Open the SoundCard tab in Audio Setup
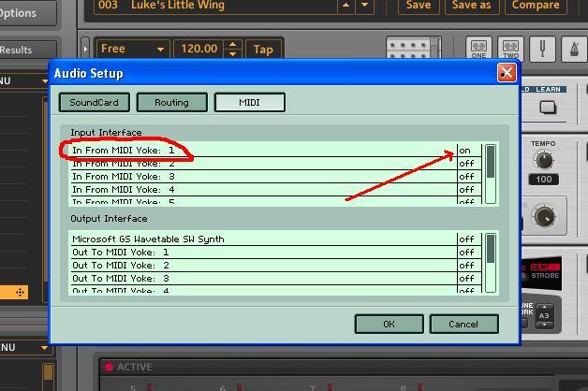Viewport: 588px width, 391px height. click(x=95, y=102)
